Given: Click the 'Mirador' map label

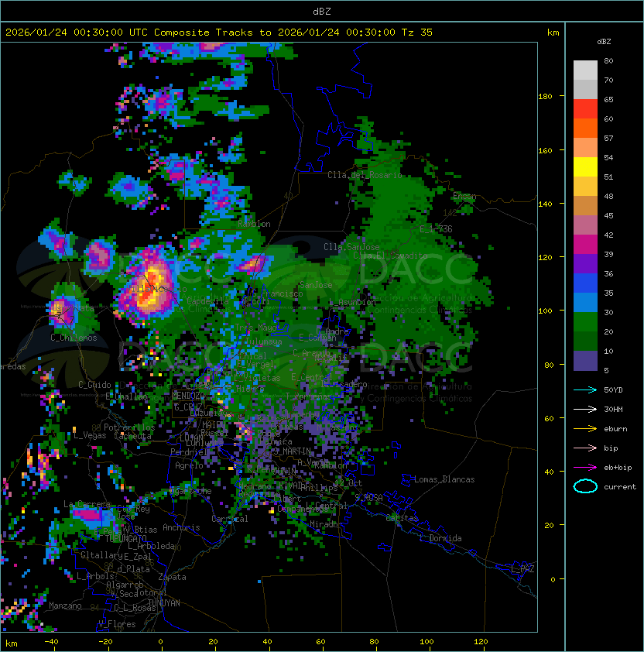Looking at the screenshot, I should [x=327, y=524].
